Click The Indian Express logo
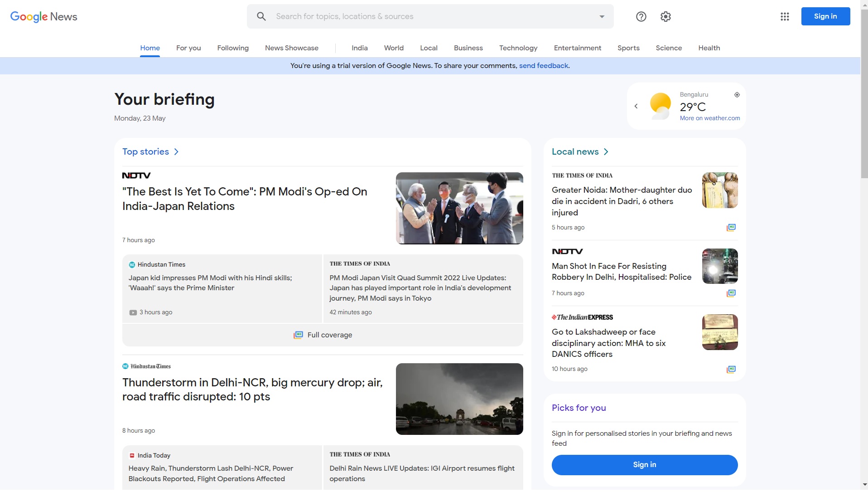This screenshot has height=497, width=868. tap(582, 317)
